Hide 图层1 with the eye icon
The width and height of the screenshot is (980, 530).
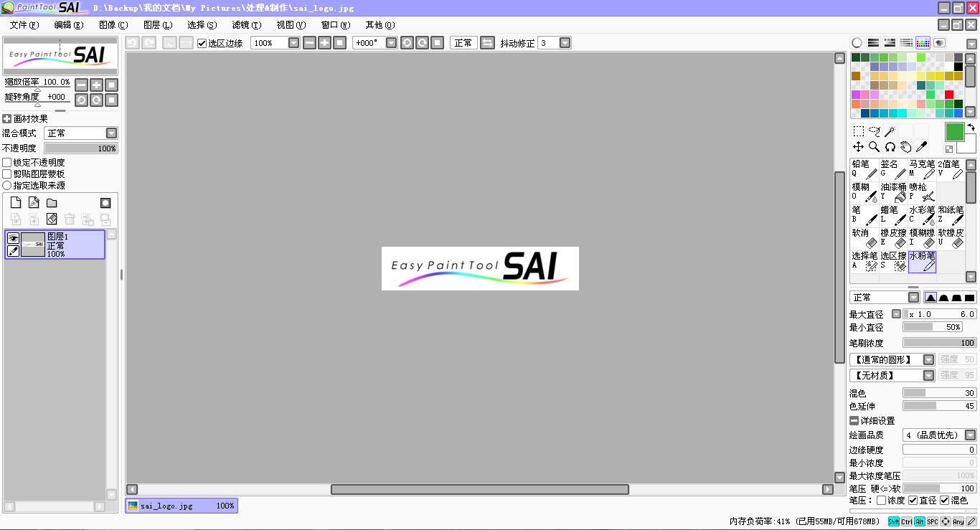tap(13, 238)
